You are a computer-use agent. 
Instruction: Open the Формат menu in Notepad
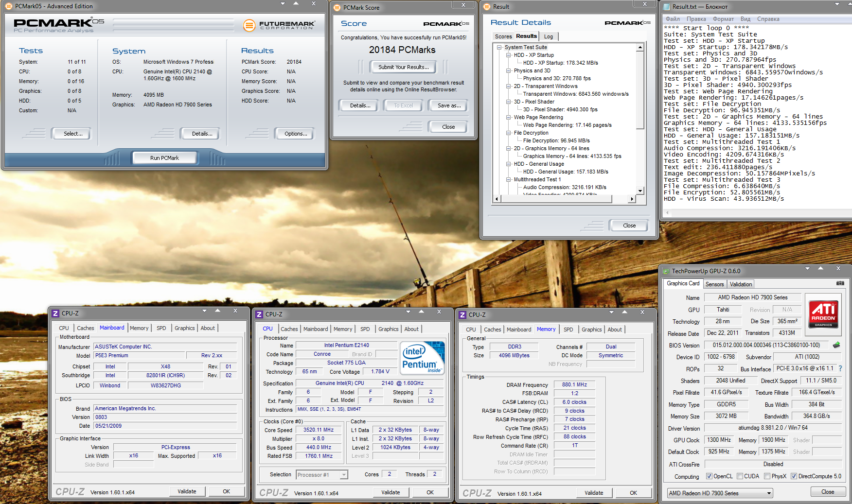723,19
